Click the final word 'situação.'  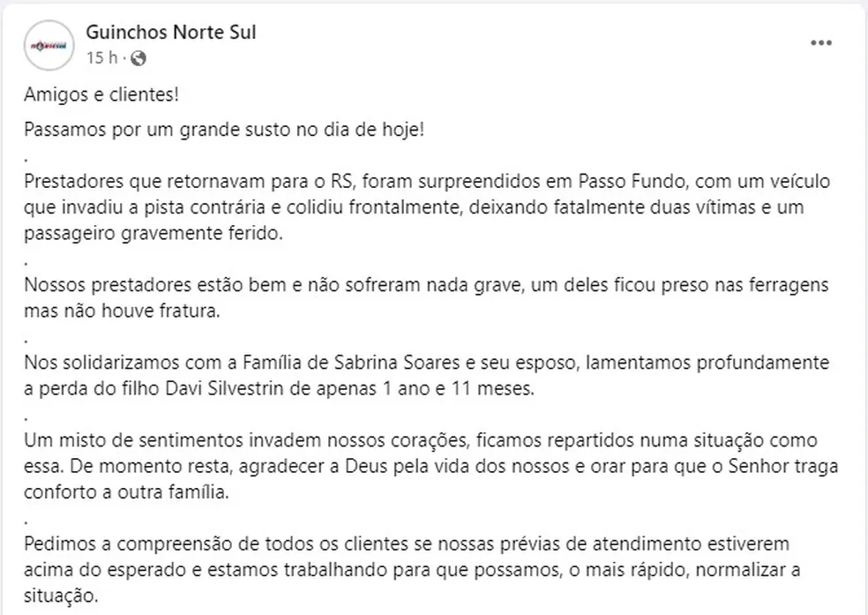point(61,596)
